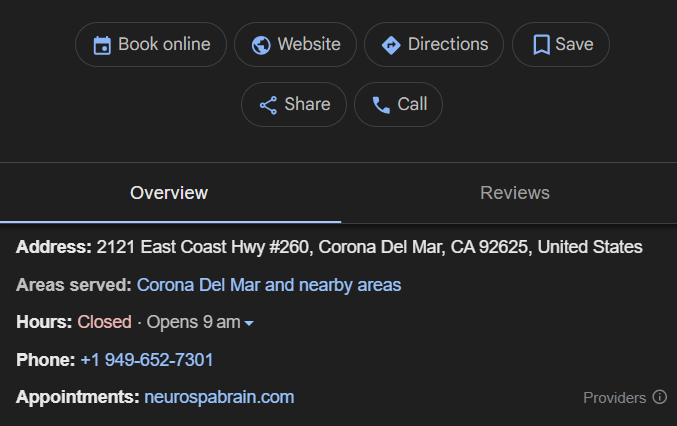
Task: Click the Opens 9 am hours text
Action: (x=193, y=322)
